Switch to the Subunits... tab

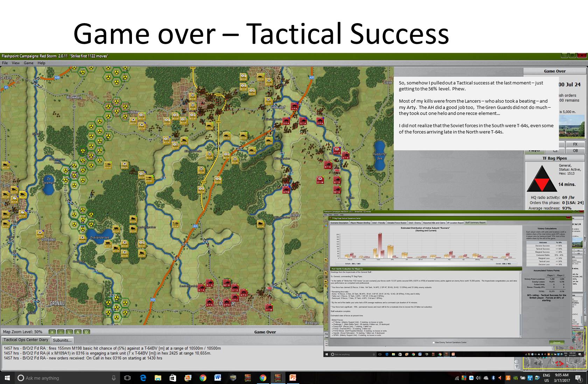[x=62, y=340]
